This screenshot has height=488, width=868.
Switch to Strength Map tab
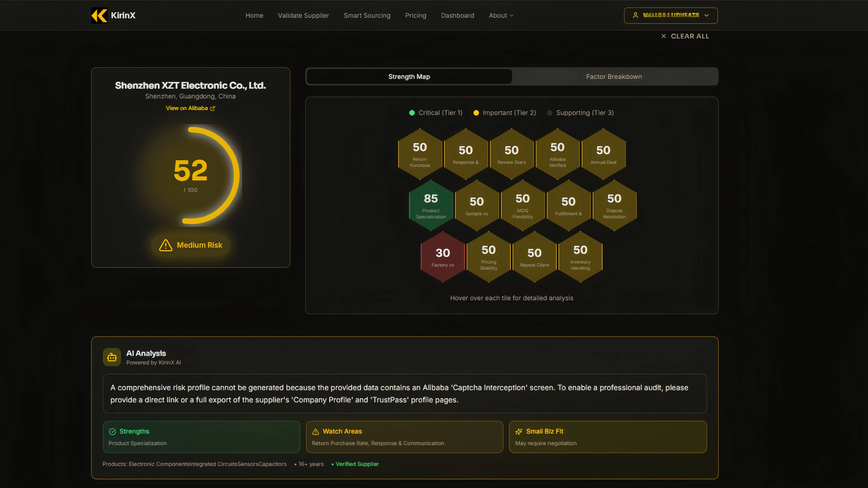tap(409, 76)
